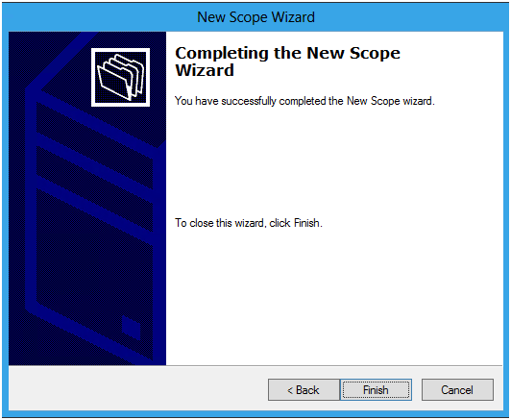Click the gray footer area left of Back

point(138,388)
